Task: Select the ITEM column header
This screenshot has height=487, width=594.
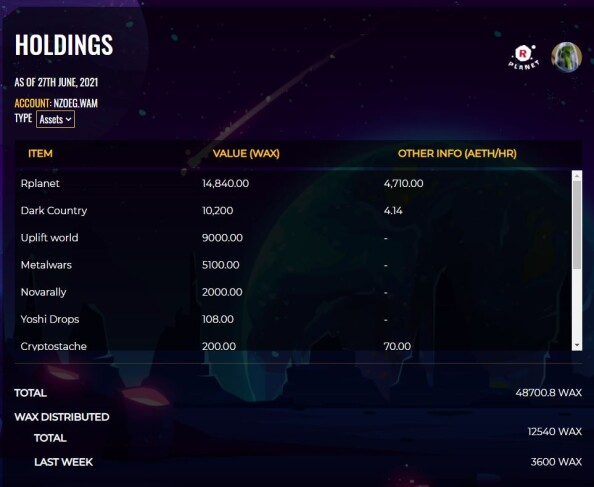Action: 40,153
